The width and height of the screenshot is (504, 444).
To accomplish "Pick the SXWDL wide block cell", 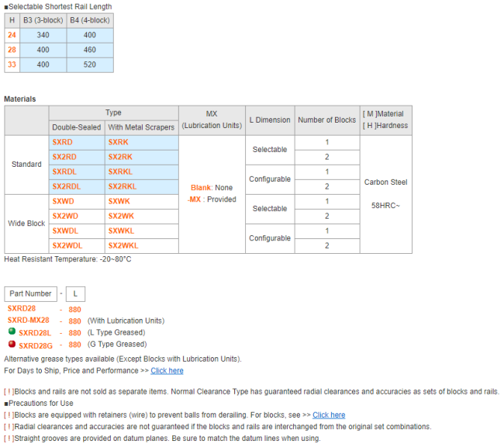I will pyautogui.click(x=65, y=231).
